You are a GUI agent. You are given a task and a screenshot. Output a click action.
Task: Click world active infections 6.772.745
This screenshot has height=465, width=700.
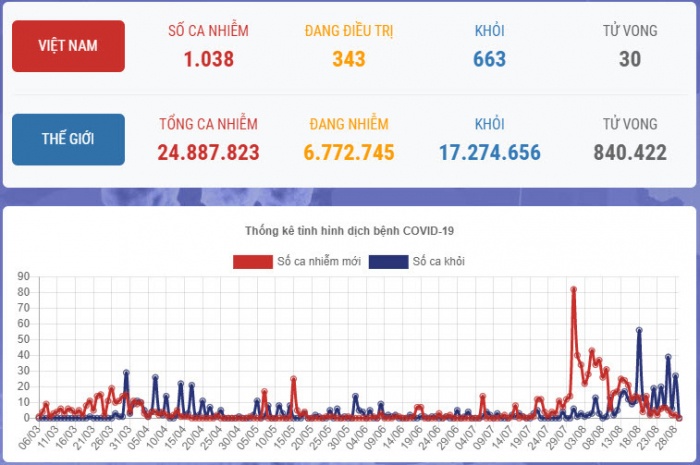click(349, 153)
